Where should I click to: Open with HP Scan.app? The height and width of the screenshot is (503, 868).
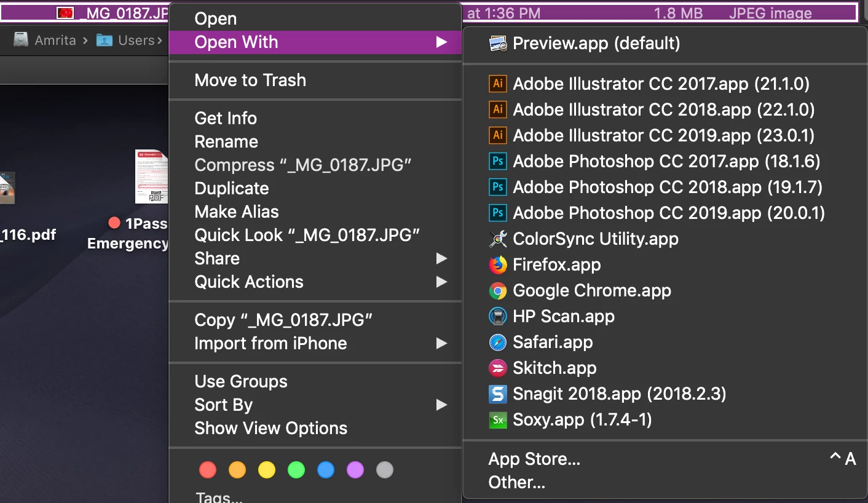666,316
